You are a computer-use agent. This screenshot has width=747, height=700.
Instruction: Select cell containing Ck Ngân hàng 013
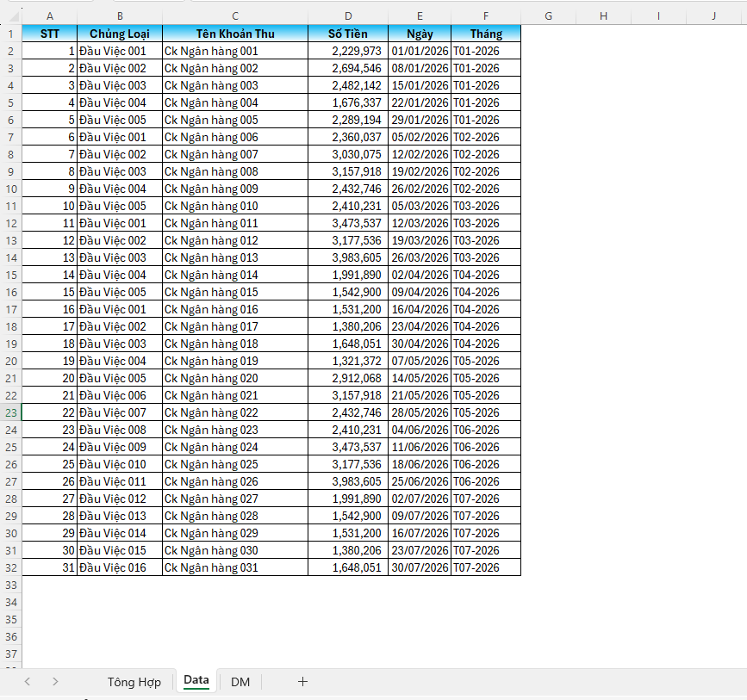click(234, 257)
